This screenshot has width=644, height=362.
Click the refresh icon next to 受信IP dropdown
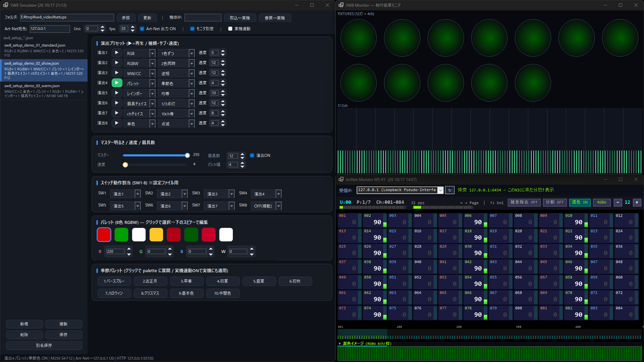450,190
